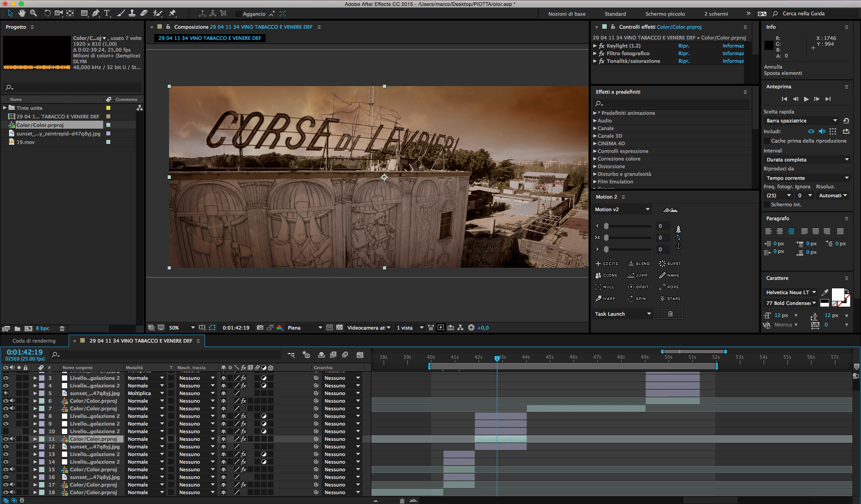Select the Selection arrow tool
Viewport: 861px width, 504px height.
click(x=11, y=13)
